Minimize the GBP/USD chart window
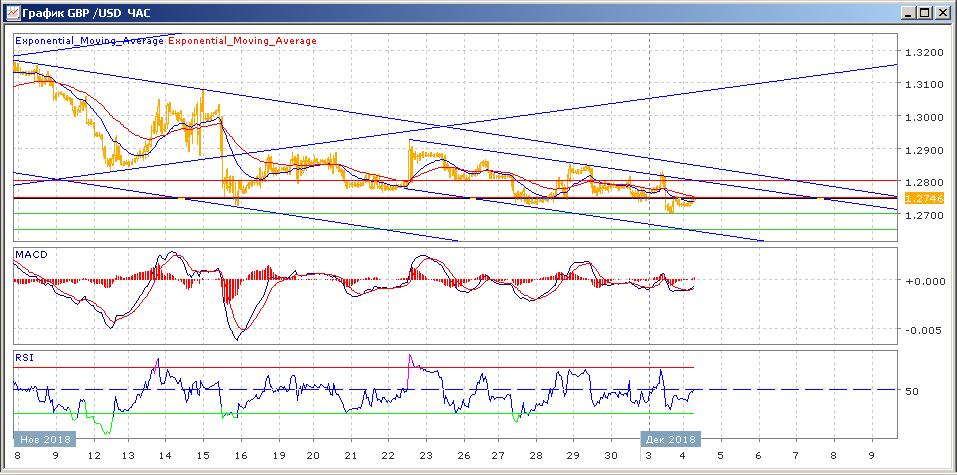 coord(908,12)
